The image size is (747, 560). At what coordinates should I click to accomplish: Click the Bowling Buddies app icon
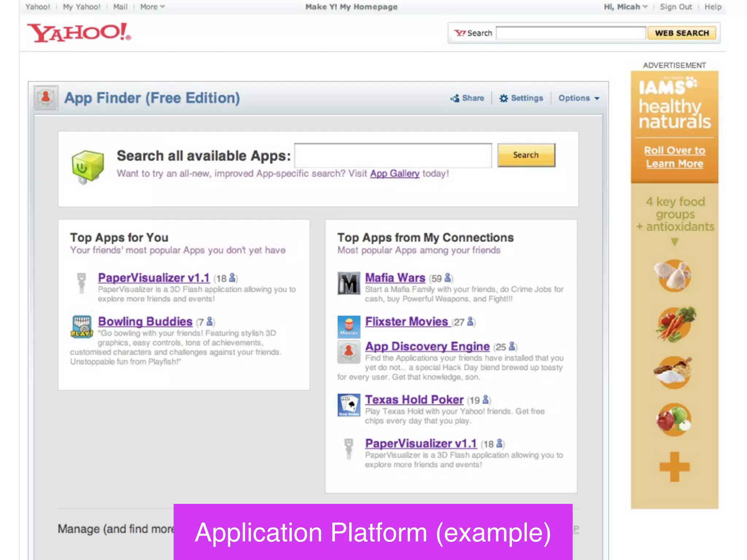[x=82, y=327]
